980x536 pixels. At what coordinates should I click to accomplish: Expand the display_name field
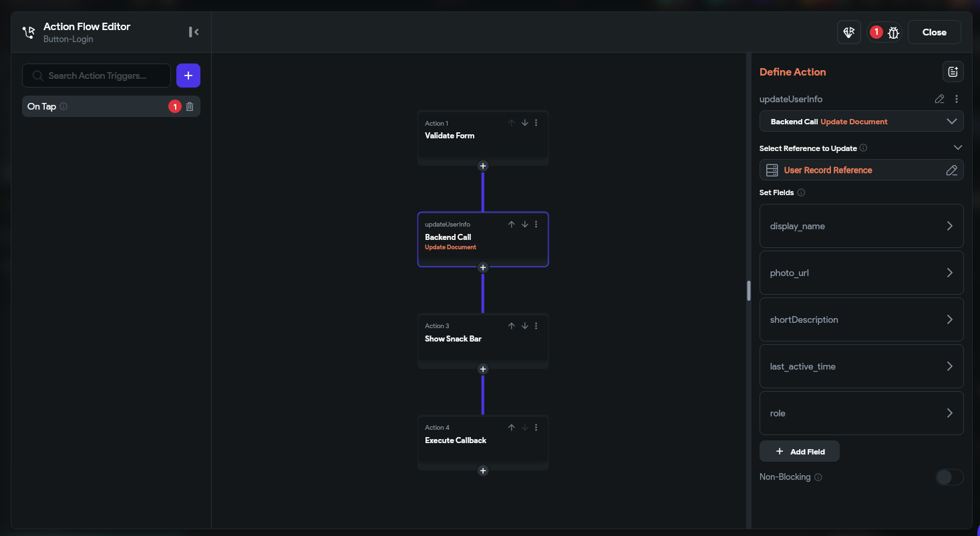[x=861, y=226]
